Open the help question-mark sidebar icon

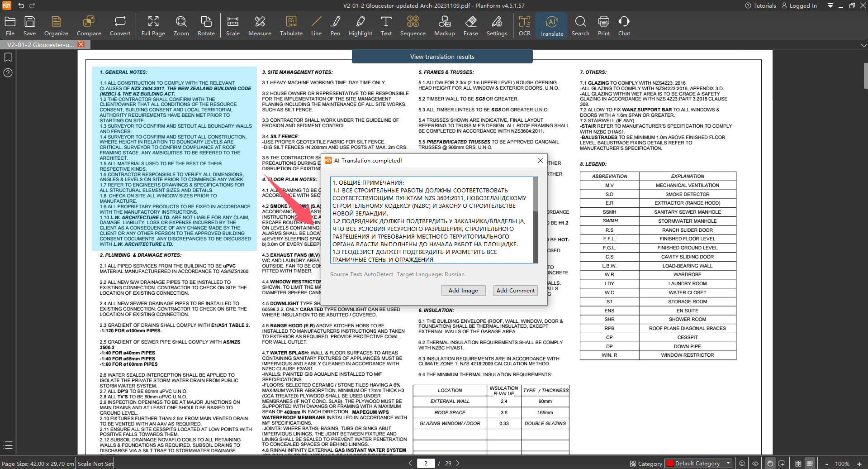tap(8, 73)
